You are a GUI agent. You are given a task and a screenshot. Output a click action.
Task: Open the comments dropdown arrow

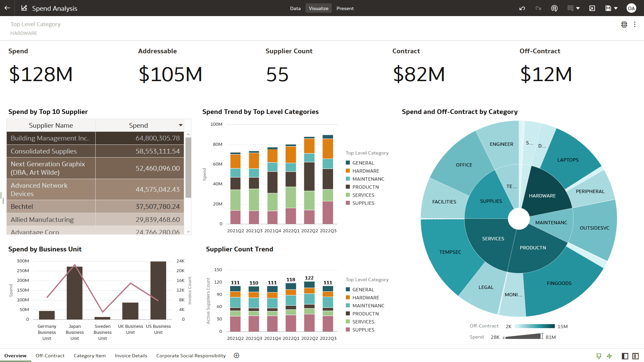[x=578, y=8]
